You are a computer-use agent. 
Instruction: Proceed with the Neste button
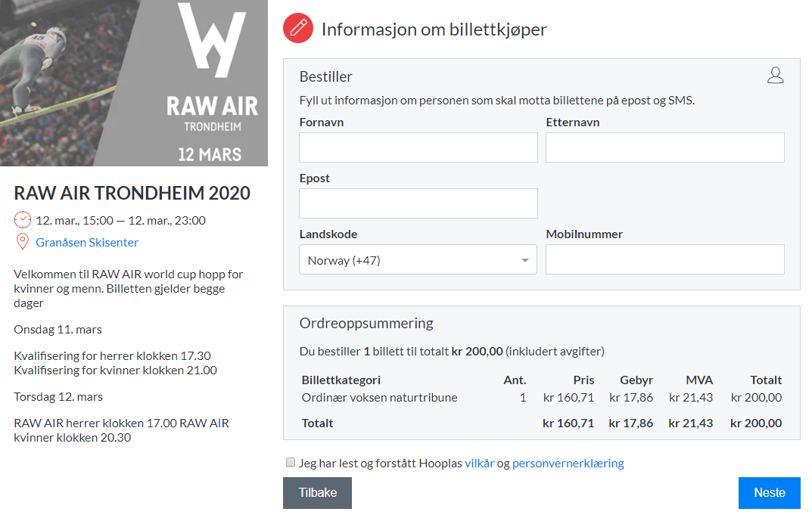click(769, 492)
